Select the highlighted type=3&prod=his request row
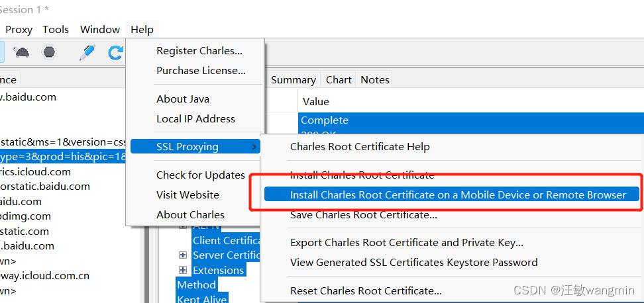Viewport: 644px width, 303px height. click(x=62, y=157)
